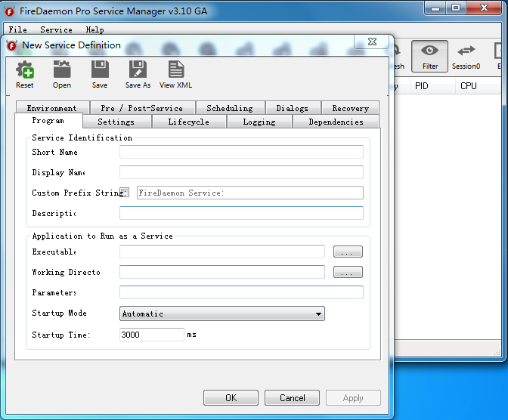Screen dimensions: 508x420
Task: Click the Parameters input field
Action: [x=241, y=292]
